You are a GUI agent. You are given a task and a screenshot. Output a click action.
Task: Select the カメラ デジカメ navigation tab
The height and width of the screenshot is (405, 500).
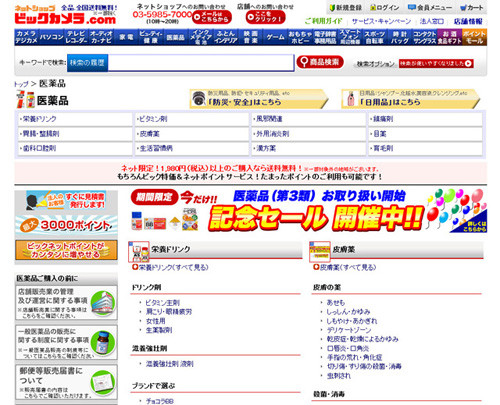[27, 37]
